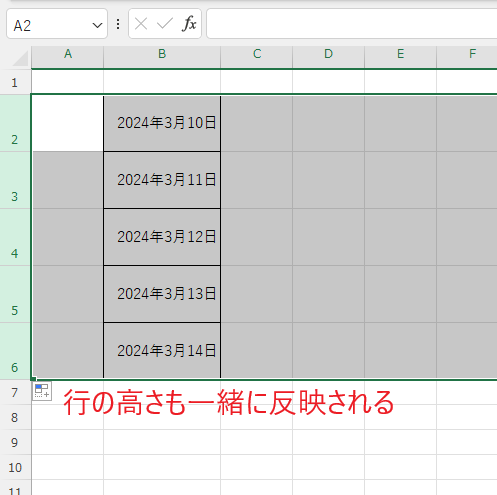Select empty cell D10
This screenshot has height=495, width=497.
tap(329, 467)
